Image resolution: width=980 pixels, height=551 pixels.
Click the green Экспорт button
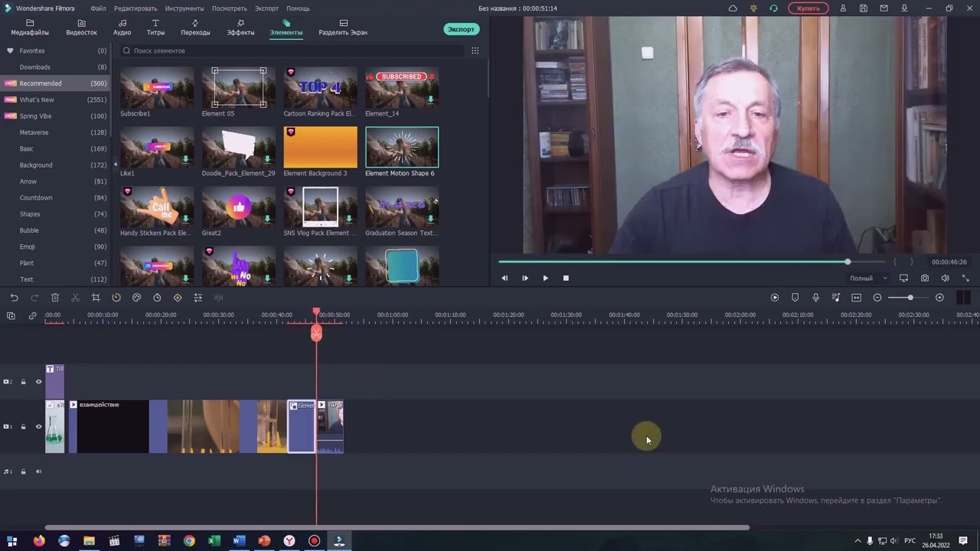click(461, 29)
